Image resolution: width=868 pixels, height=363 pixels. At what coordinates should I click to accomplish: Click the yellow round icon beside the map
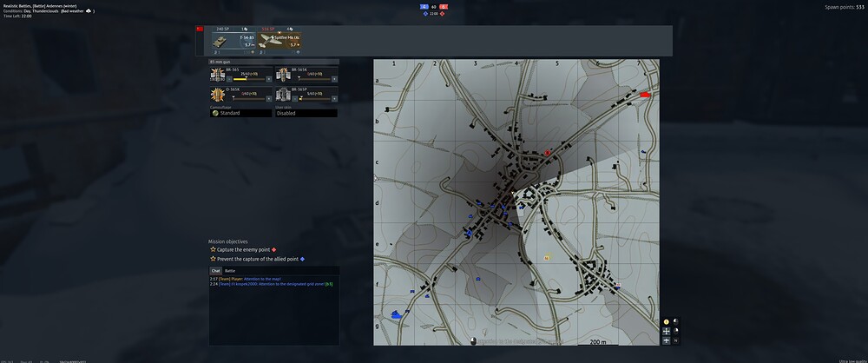click(x=666, y=322)
